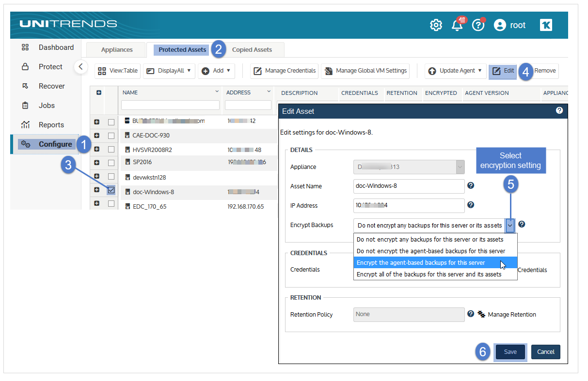Open the Encrypt Backups dropdown arrow
This screenshot has height=381, width=588.
510,225
